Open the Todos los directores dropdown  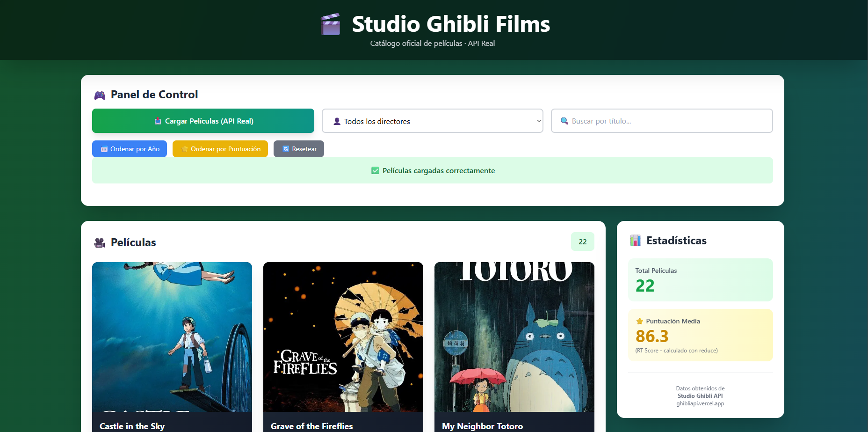pos(433,121)
